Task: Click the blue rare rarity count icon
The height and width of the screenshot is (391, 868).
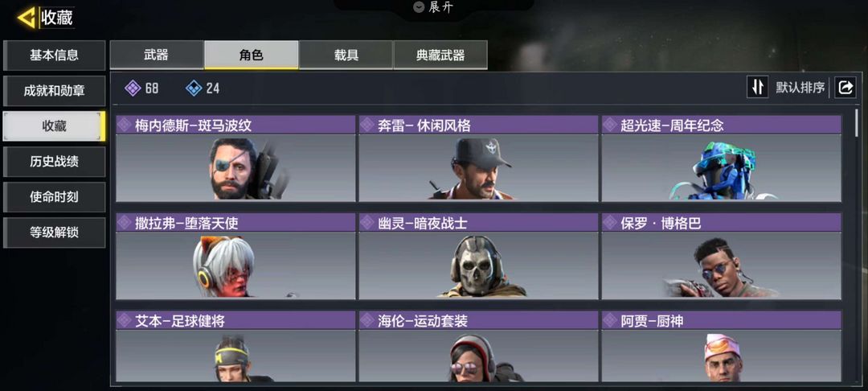Action: pyautogui.click(x=194, y=88)
